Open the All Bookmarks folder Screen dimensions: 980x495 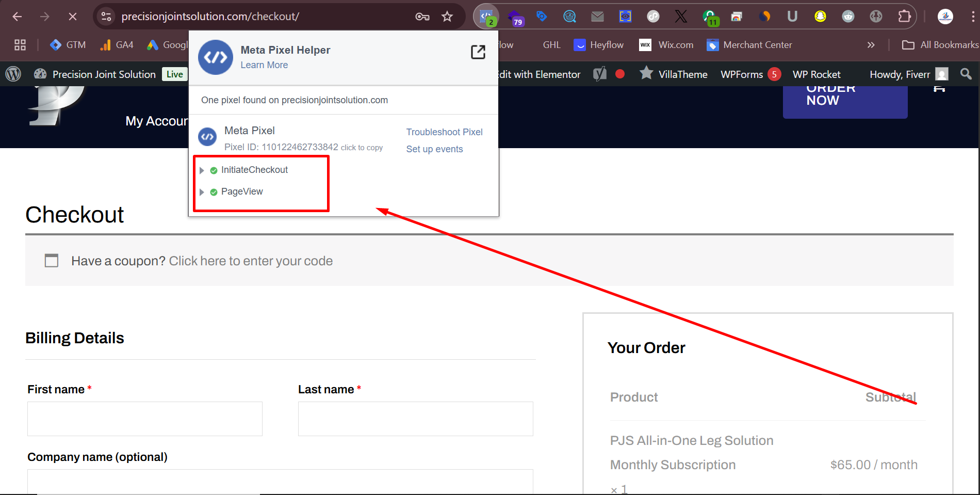point(940,45)
